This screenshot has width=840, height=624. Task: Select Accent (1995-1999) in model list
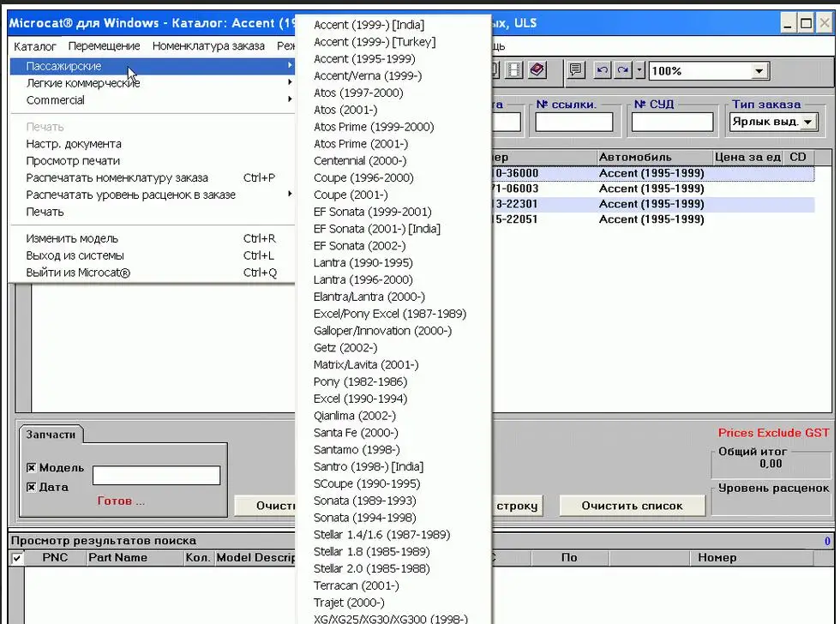(393, 59)
